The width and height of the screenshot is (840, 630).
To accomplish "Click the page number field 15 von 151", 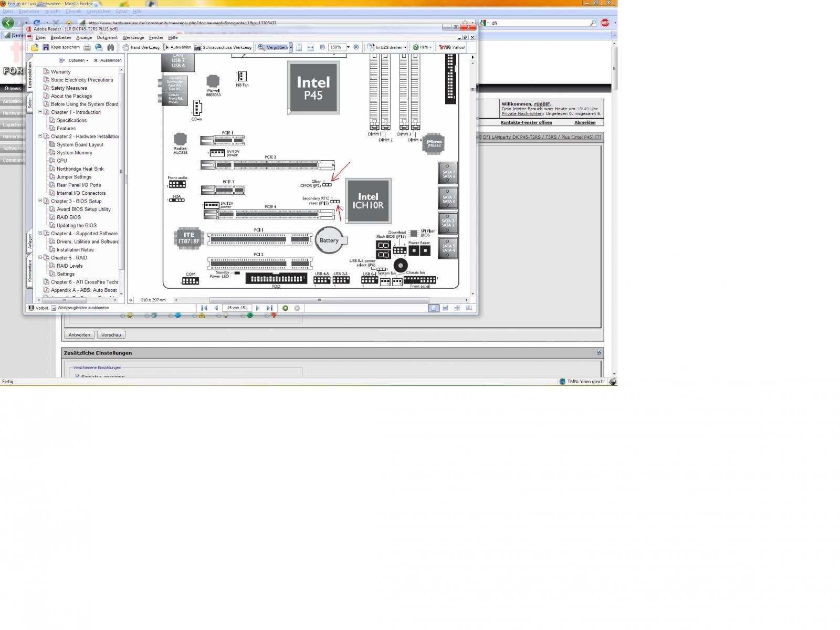I will click(237, 308).
